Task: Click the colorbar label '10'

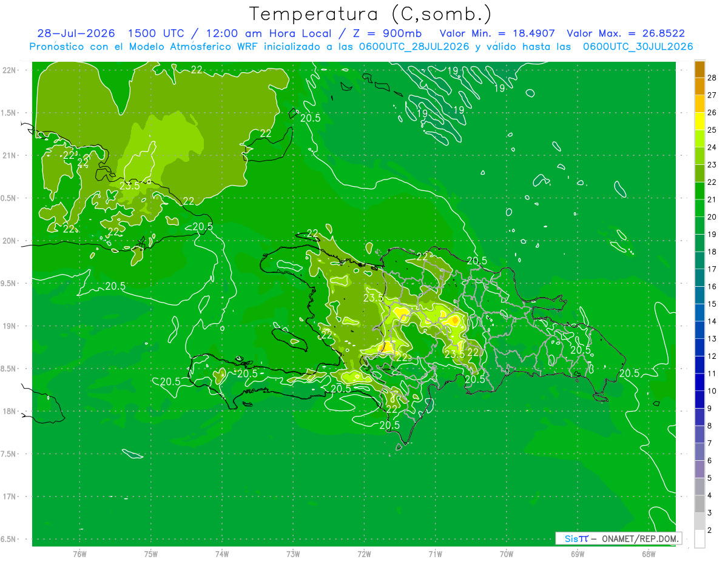Action: pyautogui.click(x=712, y=391)
